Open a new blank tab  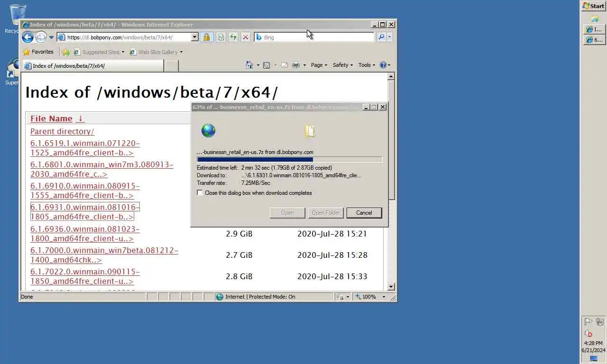[172, 66]
